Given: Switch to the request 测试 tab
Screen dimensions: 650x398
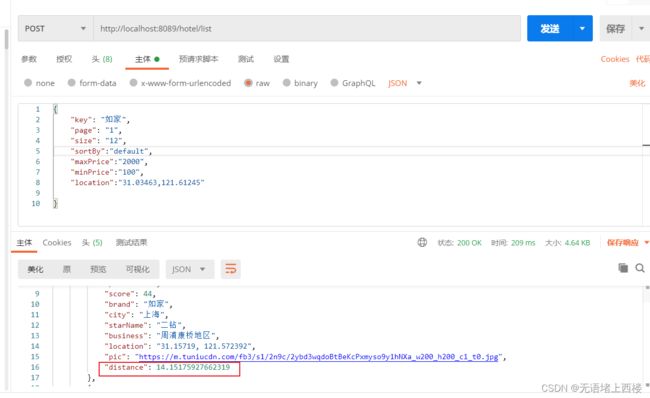Looking at the screenshot, I should coord(245,59).
